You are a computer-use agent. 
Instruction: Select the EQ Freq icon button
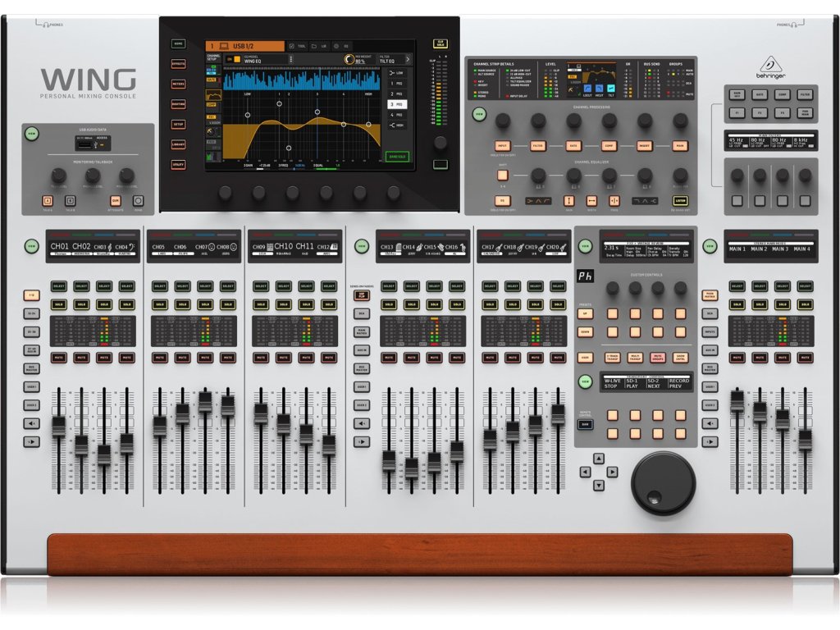(614, 201)
